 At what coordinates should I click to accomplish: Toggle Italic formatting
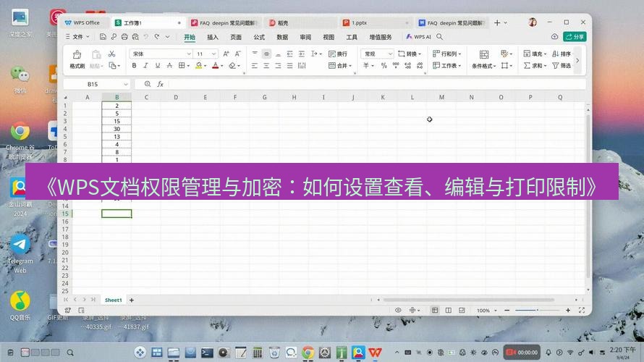coord(145,65)
